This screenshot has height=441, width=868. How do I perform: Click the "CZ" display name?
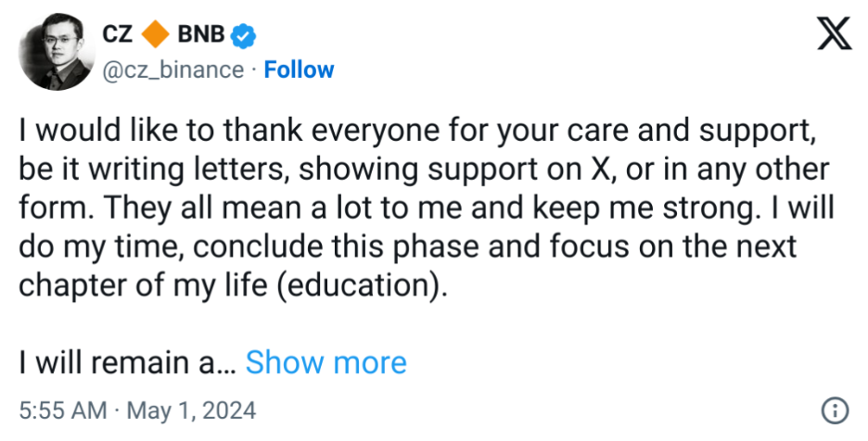[x=119, y=36]
